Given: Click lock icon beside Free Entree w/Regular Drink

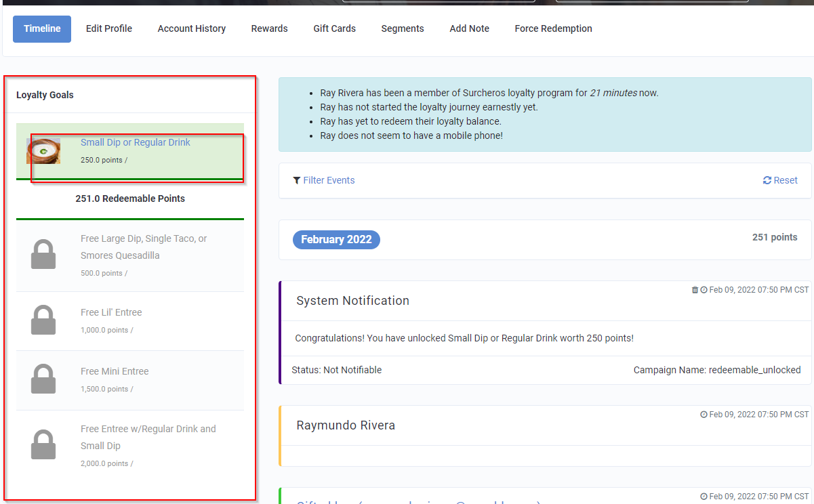Looking at the screenshot, I should pyautogui.click(x=43, y=444).
